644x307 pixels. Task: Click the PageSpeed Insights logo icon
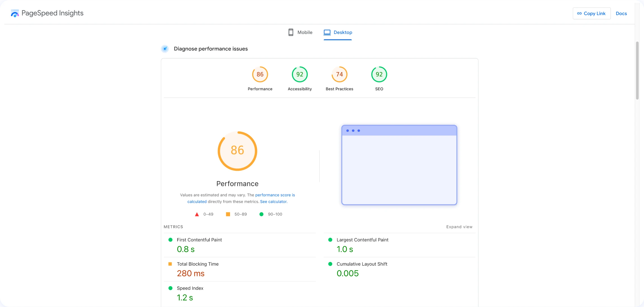click(15, 13)
